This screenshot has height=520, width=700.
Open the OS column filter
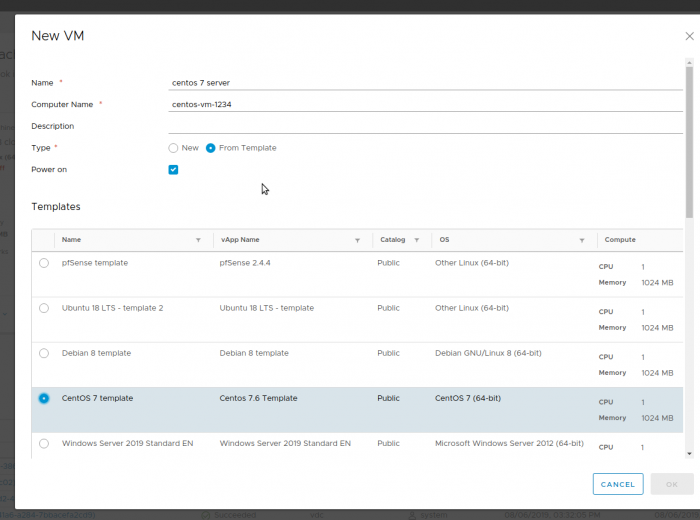[x=582, y=240]
